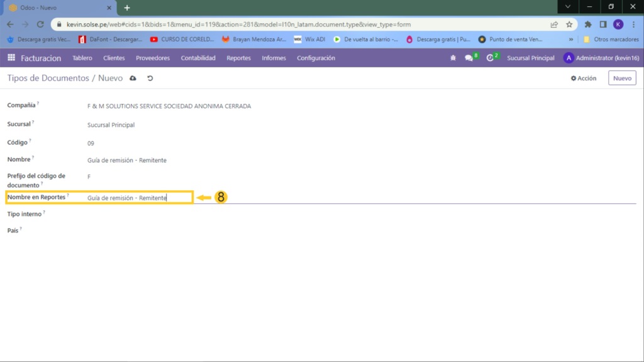Click the Nuevo button

[621, 78]
